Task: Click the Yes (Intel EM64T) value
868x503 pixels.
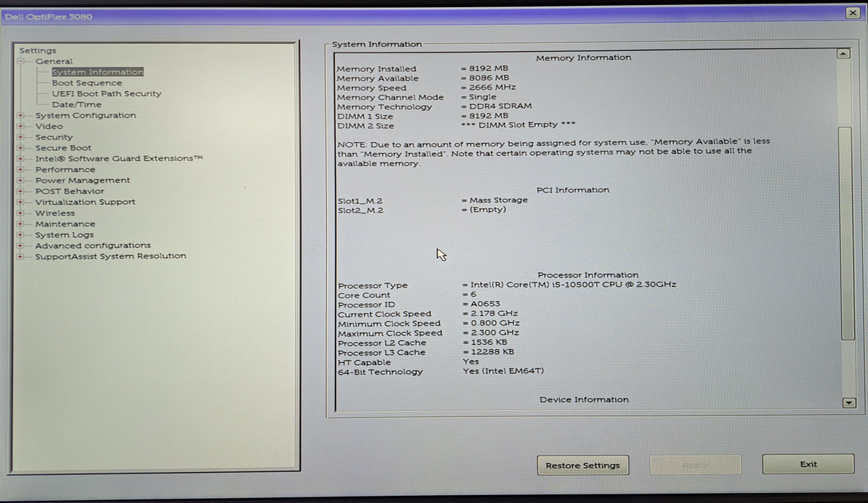Action: pyautogui.click(x=504, y=372)
